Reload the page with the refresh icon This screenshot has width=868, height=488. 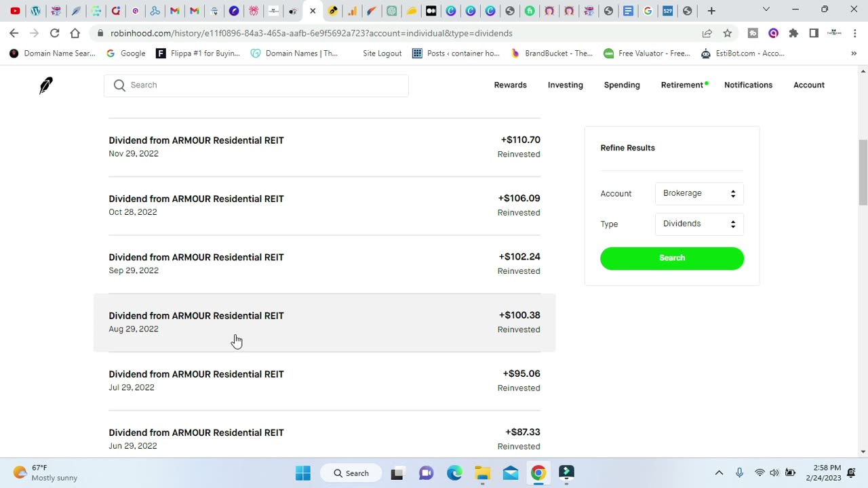pos(55,33)
